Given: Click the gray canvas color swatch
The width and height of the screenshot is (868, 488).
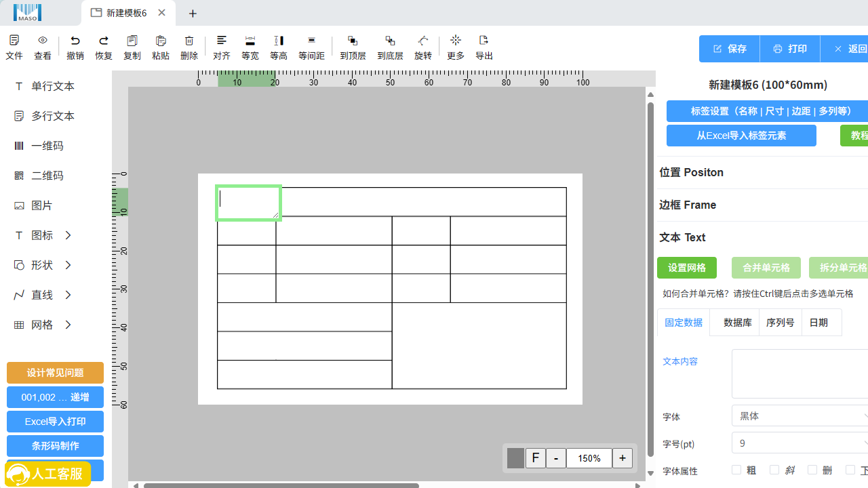Looking at the screenshot, I should point(515,458).
